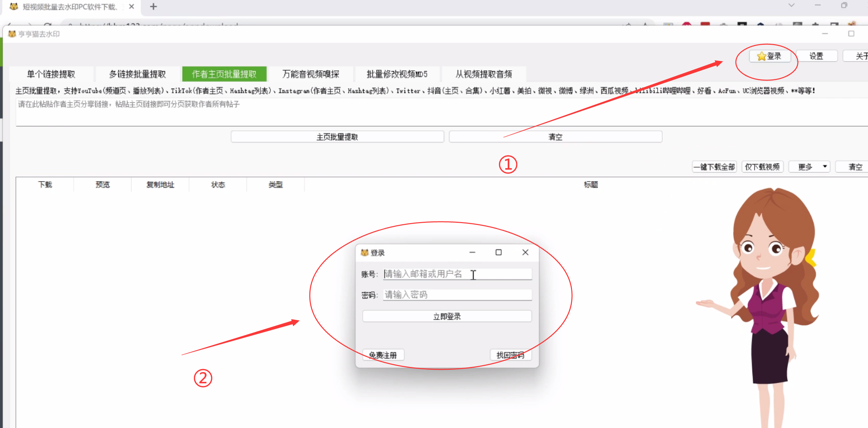Click 找回密码 in the login dialog

tap(510, 355)
